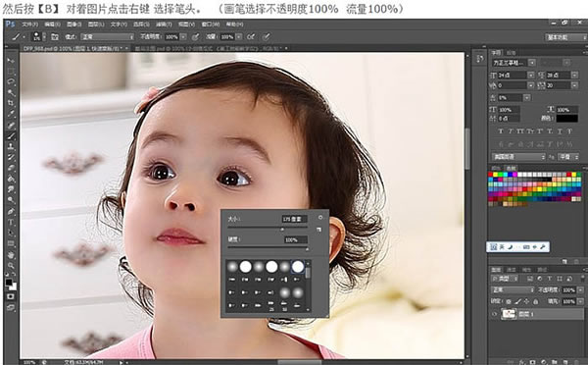Select the Hand tool

point(11,255)
